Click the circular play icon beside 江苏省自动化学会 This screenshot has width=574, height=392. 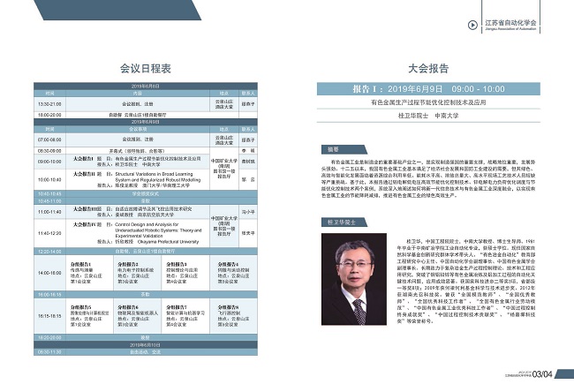(x=472, y=25)
